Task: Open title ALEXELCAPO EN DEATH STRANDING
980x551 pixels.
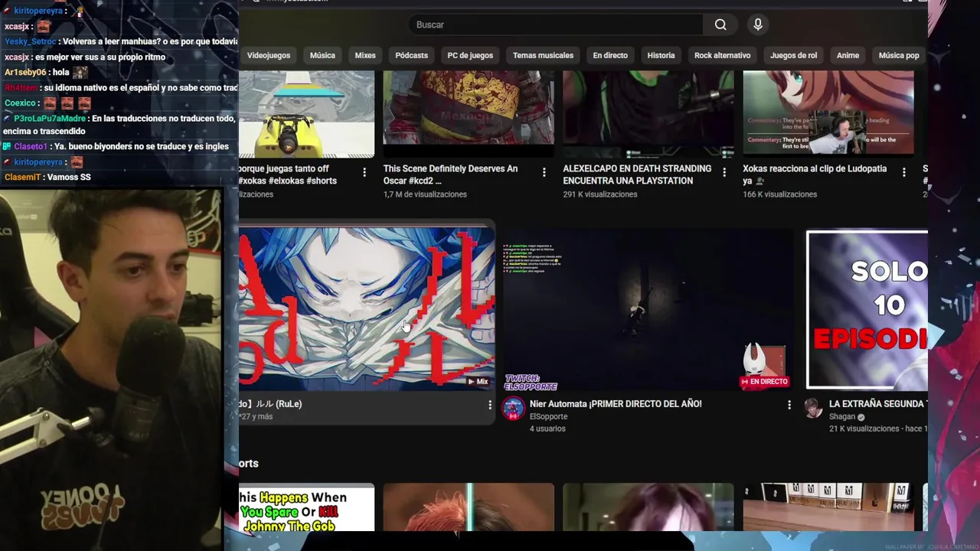Action: point(637,174)
